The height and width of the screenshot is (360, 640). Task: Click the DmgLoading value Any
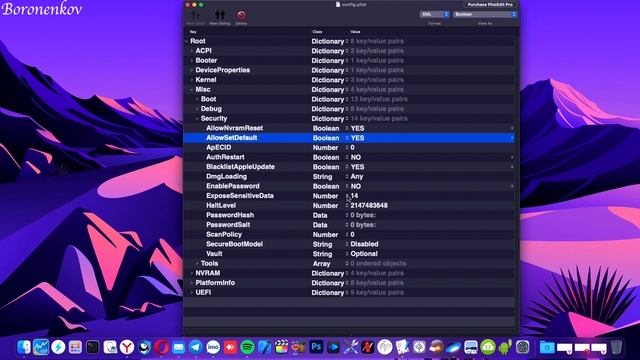pyautogui.click(x=357, y=177)
